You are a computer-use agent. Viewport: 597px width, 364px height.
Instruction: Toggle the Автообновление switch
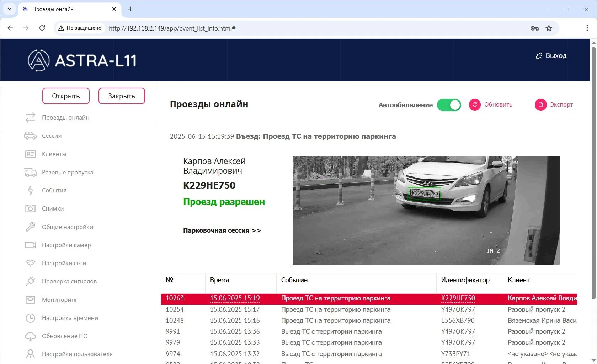click(449, 105)
